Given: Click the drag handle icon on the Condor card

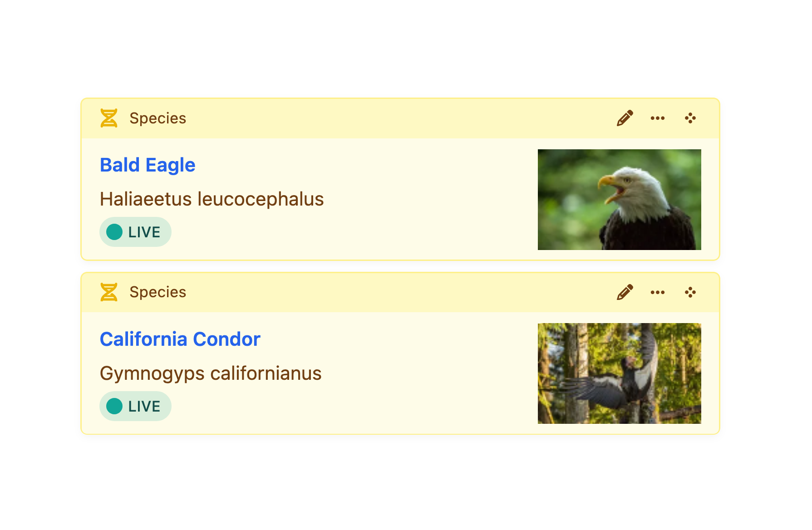Looking at the screenshot, I should click(x=690, y=292).
